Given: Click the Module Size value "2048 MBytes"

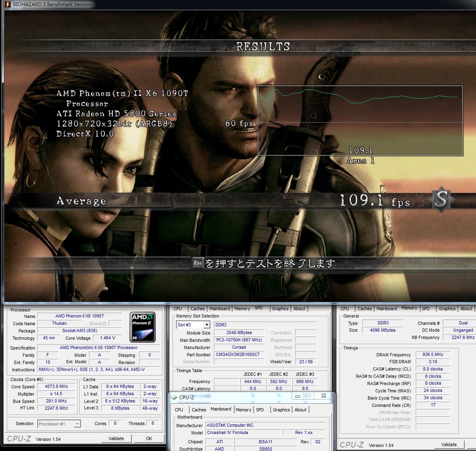Looking at the screenshot, I should click(239, 333).
